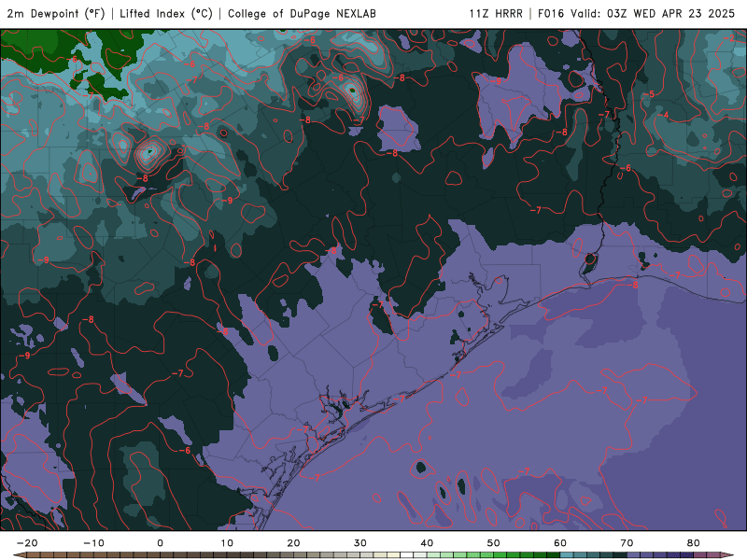Click the -20 label on the color scale
The image size is (747, 560).
click(x=27, y=543)
